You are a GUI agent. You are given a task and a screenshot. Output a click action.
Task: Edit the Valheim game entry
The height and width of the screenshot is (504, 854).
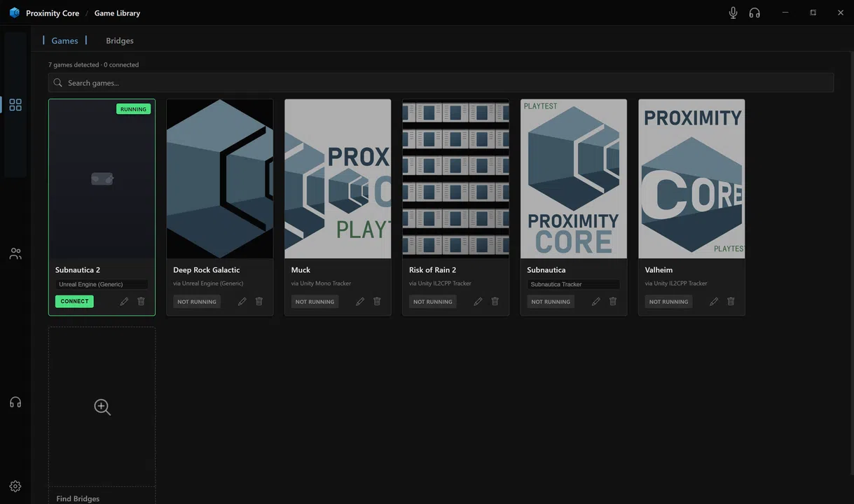coord(714,302)
